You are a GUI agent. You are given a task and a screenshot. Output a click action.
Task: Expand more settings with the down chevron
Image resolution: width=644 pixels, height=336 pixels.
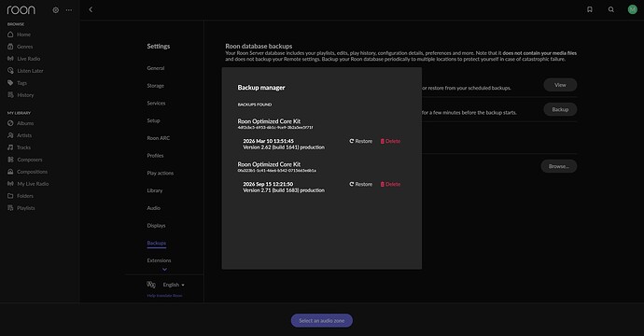(x=164, y=270)
